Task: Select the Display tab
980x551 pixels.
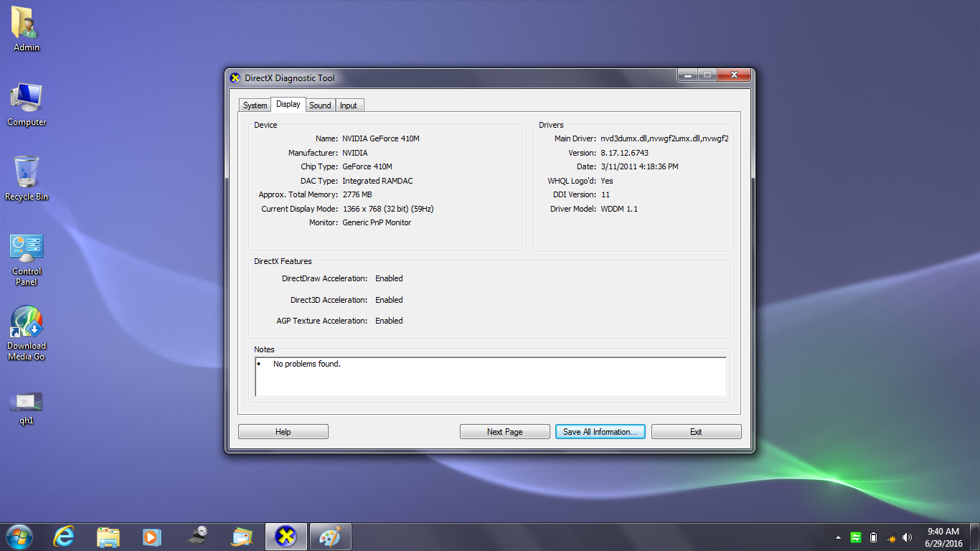Action: 288,104
